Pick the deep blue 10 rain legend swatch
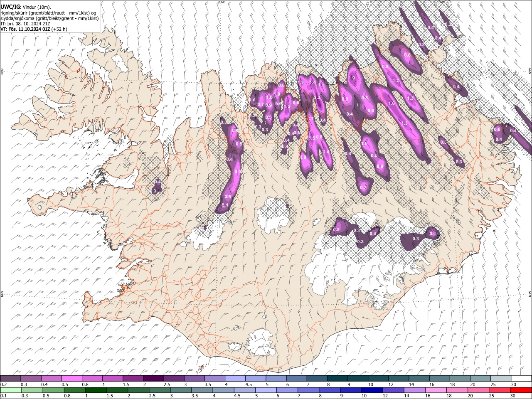The height and width of the screenshot is (399, 532). (372, 390)
